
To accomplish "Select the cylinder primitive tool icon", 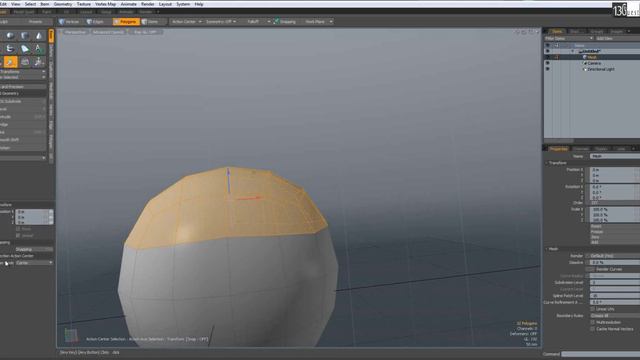I will coord(24,36).
